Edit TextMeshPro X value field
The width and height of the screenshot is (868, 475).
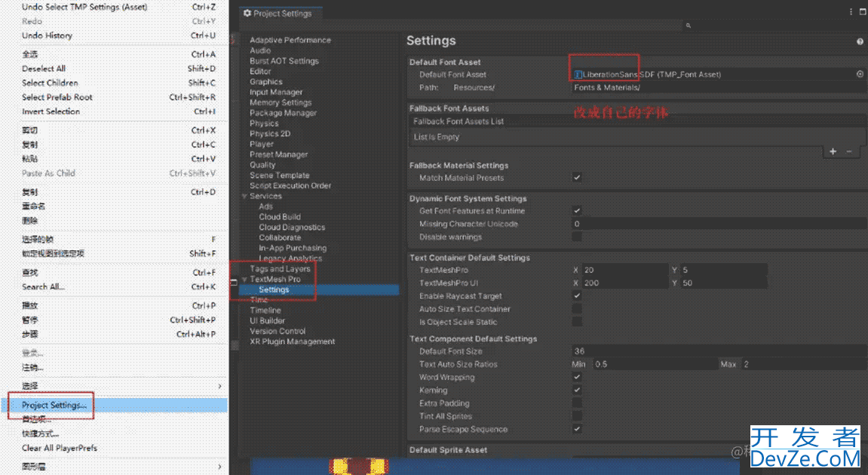(x=625, y=270)
